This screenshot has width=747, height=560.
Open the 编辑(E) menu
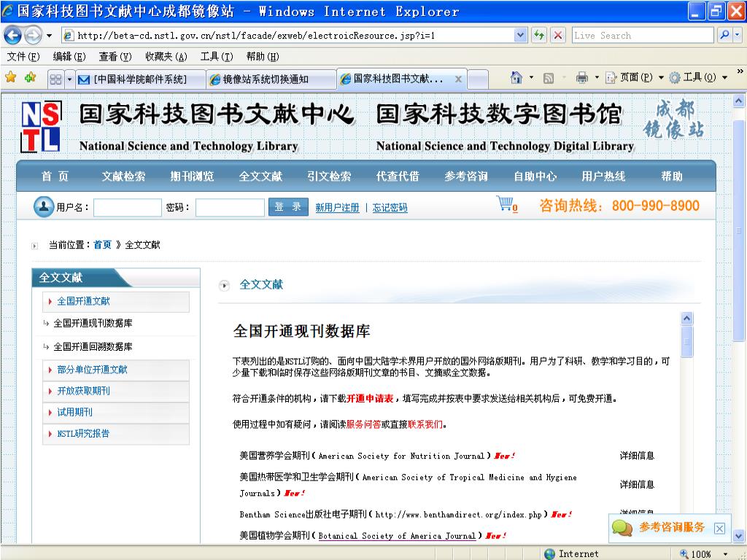pos(69,57)
